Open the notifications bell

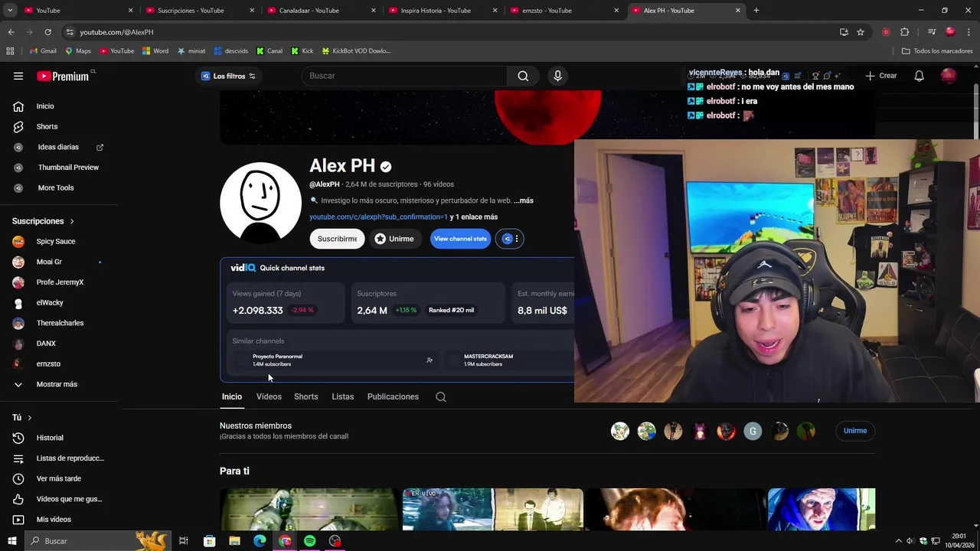[919, 76]
